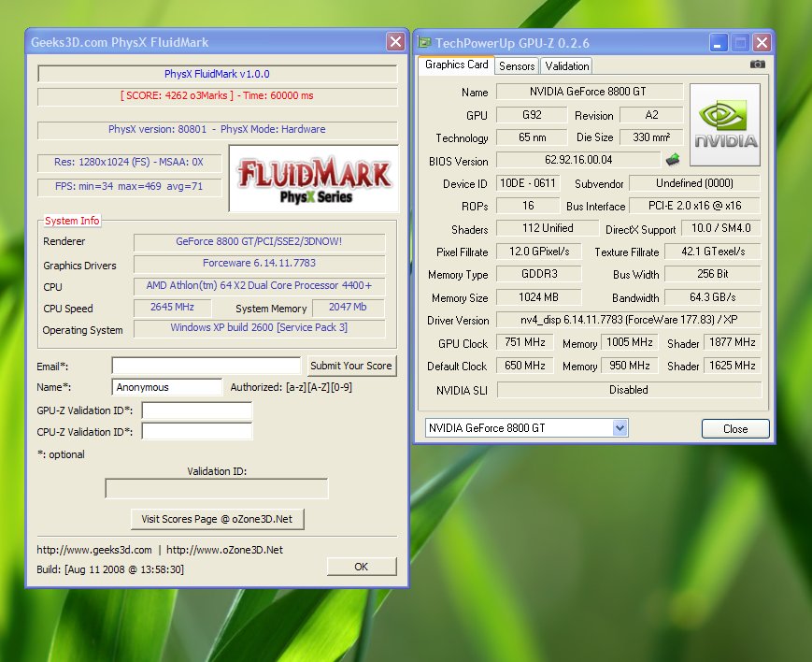Click the 256 Bit Bus Width field

click(713, 274)
